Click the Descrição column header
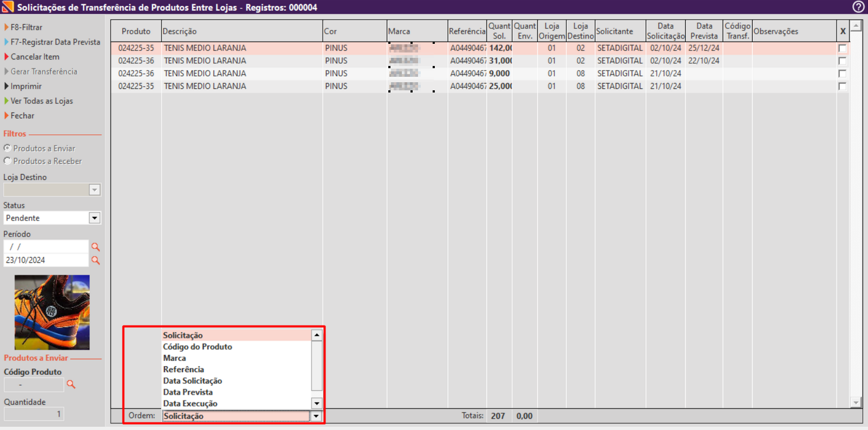 [x=242, y=31]
